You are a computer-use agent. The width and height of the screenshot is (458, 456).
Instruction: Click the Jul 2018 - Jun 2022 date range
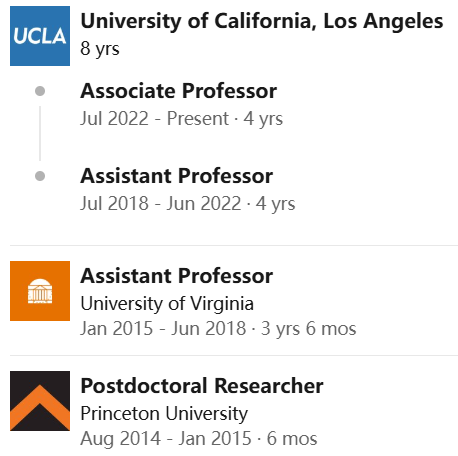click(160, 203)
